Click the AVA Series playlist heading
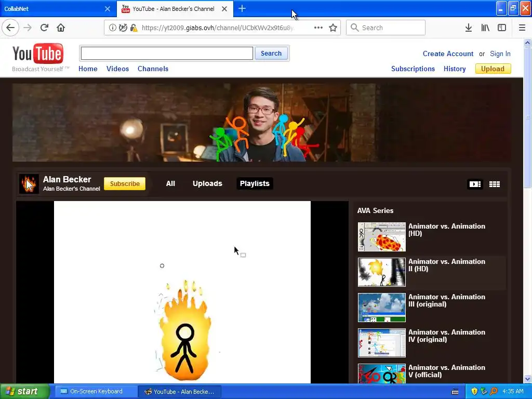 375,210
